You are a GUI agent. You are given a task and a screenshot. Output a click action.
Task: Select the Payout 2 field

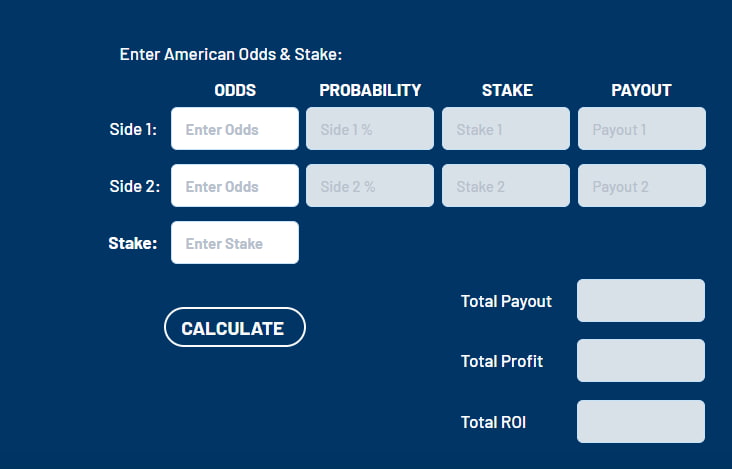coord(642,186)
